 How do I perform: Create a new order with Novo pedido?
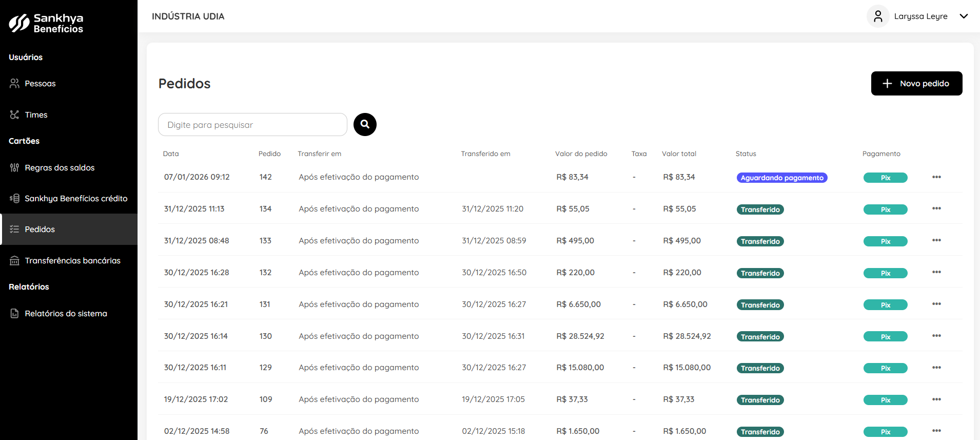point(916,83)
